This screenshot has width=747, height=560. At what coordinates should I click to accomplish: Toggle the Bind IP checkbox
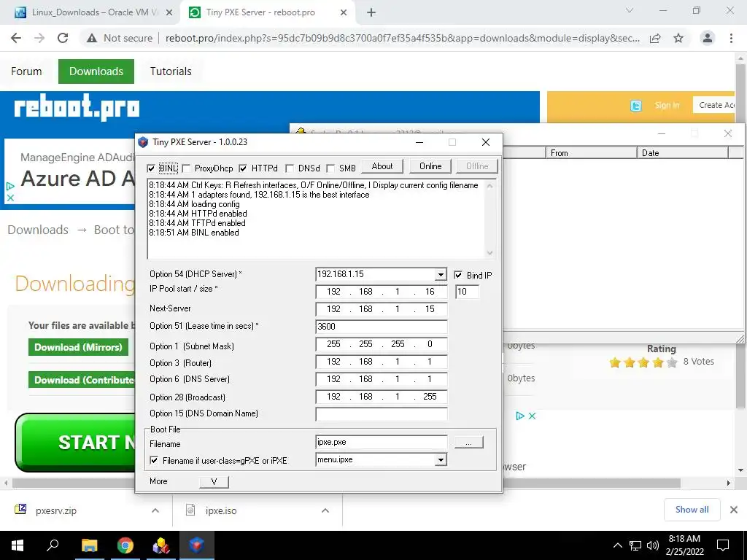point(458,275)
